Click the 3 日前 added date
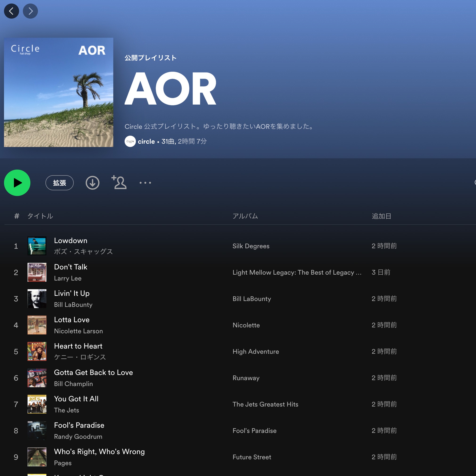The width and height of the screenshot is (476, 476). coord(381,272)
